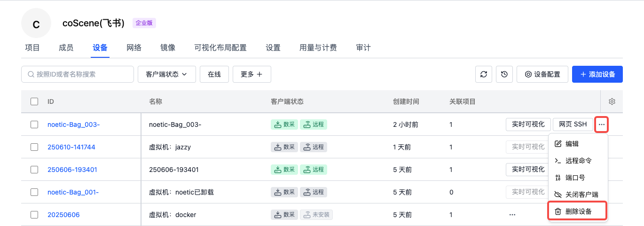The image size is (644, 226).
Task: Click the 数采 badge in jazzy row
Action: click(284, 147)
